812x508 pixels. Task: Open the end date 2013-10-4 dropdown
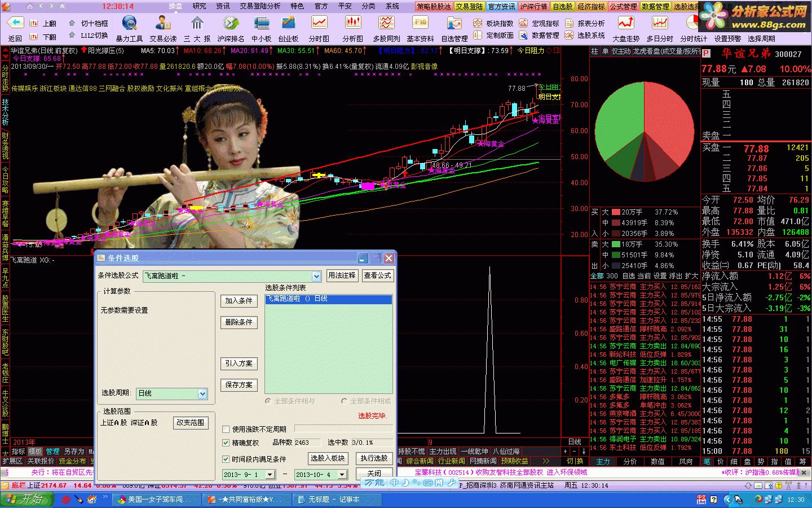click(342, 475)
